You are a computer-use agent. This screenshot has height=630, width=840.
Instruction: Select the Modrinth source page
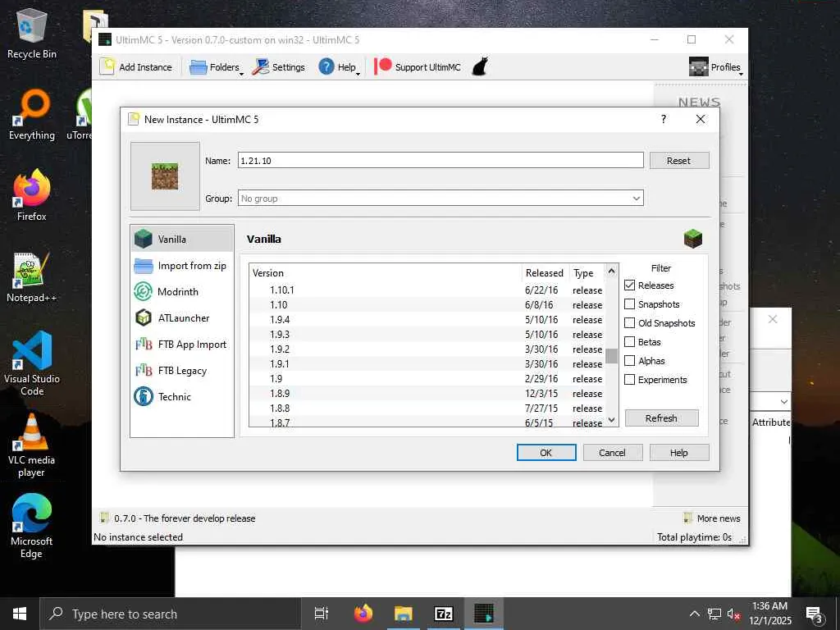[x=182, y=291]
